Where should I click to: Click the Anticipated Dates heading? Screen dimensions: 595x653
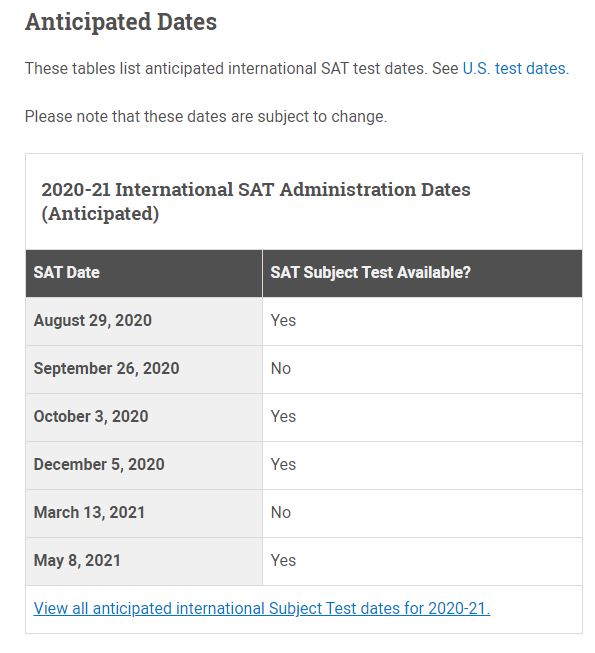[121, 22]
